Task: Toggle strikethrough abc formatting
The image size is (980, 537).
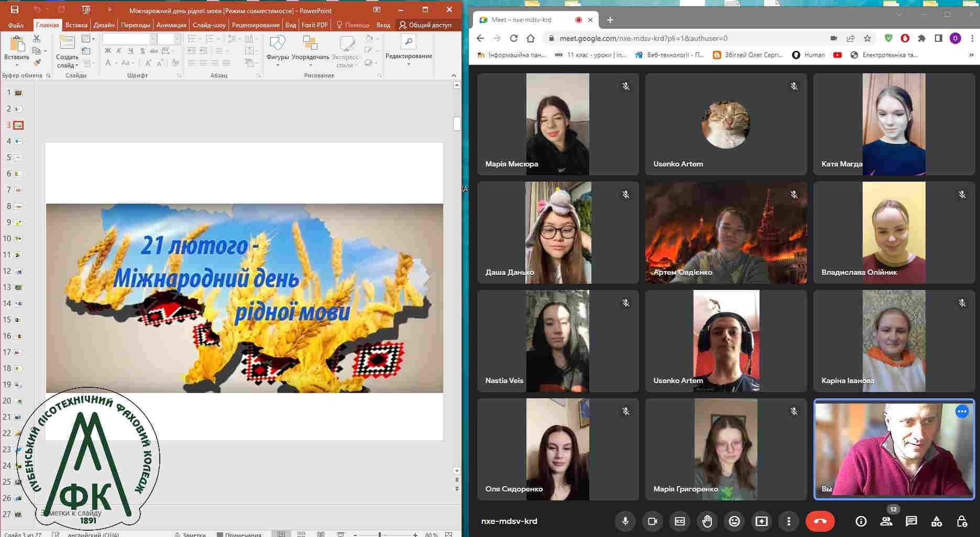Action: click(154, 51)
